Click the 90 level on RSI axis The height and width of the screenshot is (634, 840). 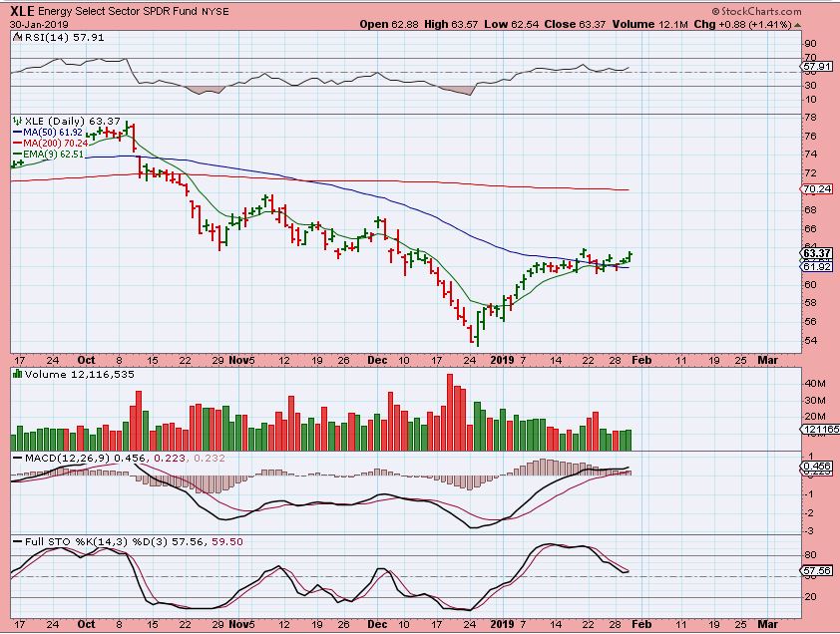[x=810, y=44]
